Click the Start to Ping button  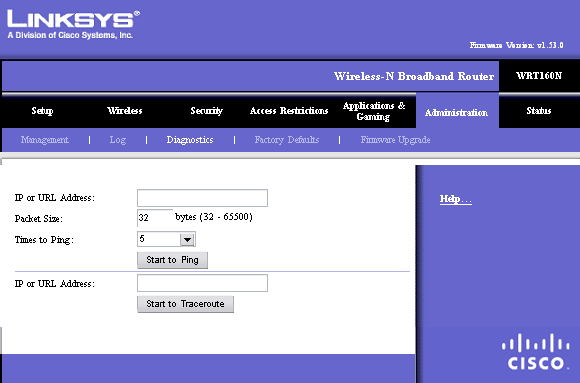coord(172,260)
